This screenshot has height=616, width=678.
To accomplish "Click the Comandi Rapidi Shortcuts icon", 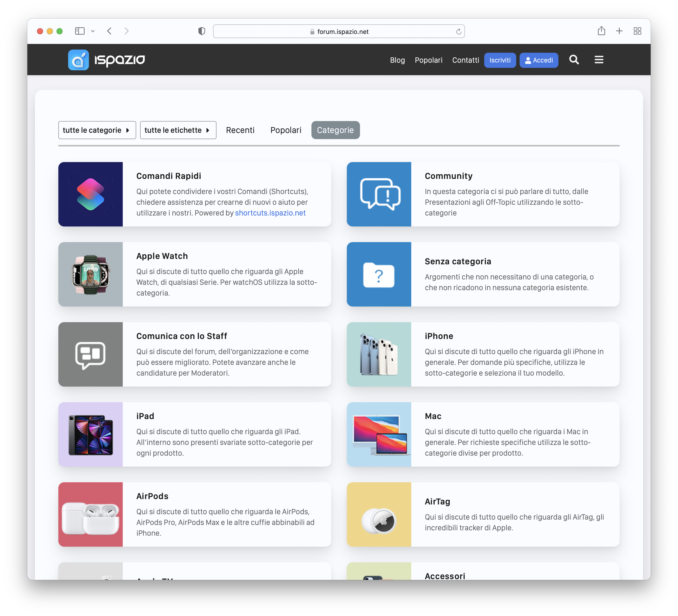I will click(x=91, y=194).
